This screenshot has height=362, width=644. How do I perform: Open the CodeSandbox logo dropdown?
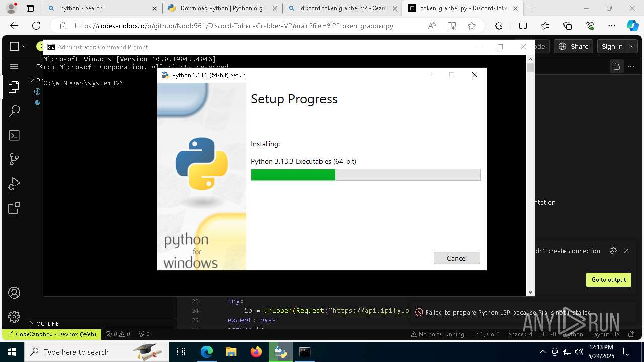(x=18, y=46)
